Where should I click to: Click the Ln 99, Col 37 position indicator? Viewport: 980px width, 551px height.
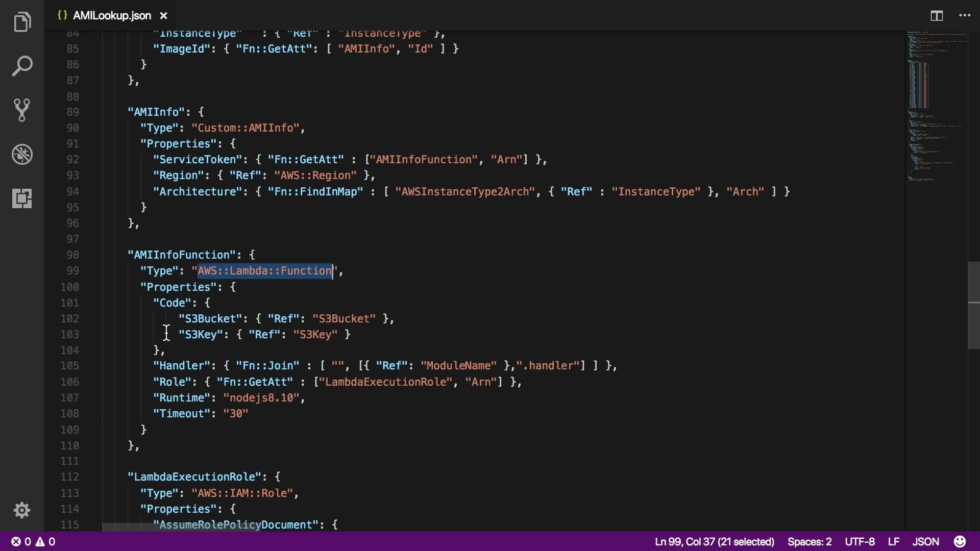pos(714,541)
